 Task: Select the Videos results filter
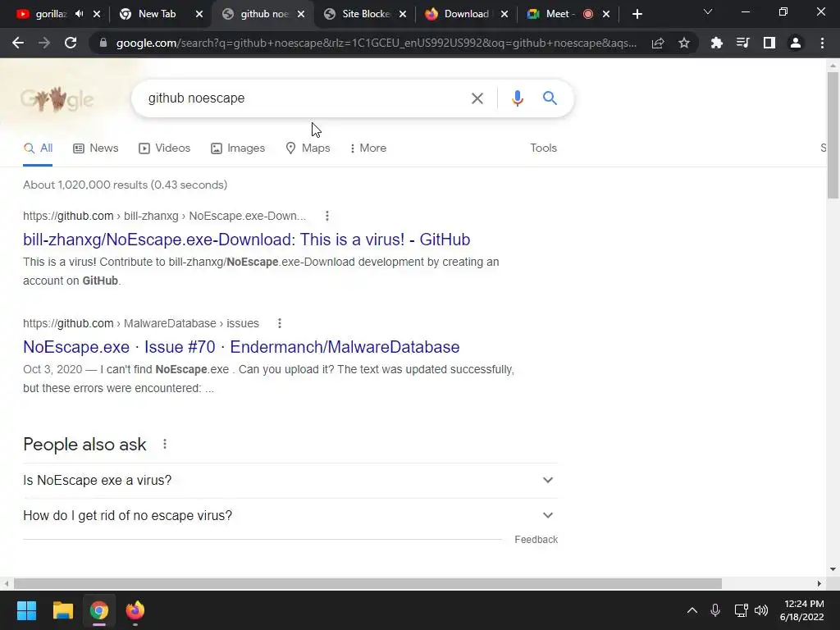164,148
